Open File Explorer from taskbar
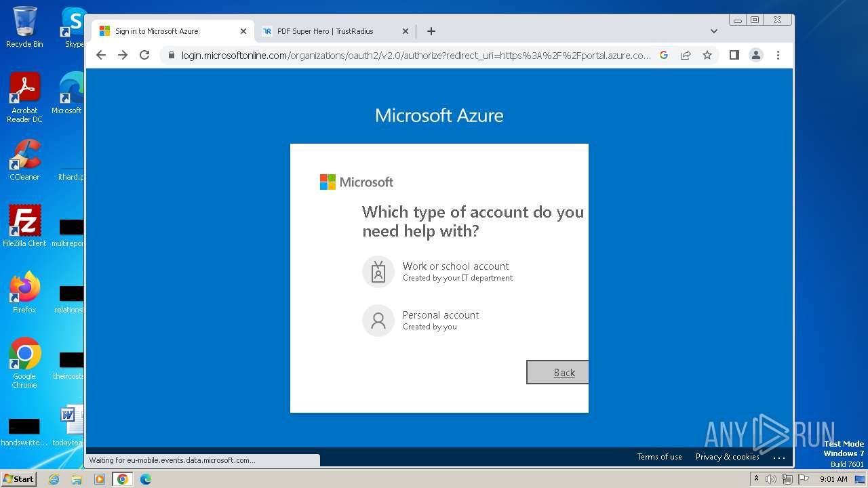 (x=77, y=479)
